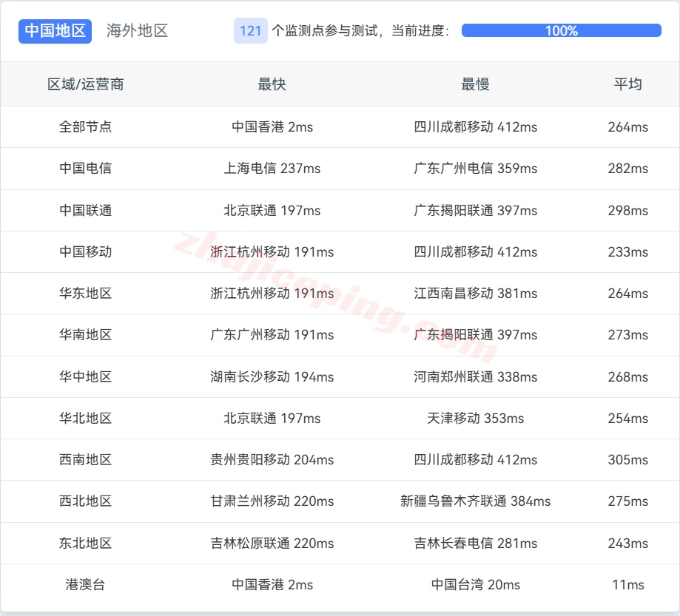Select the 中国联通 row label
This screenshot has height=616, width=680.
tap(85, 210)
